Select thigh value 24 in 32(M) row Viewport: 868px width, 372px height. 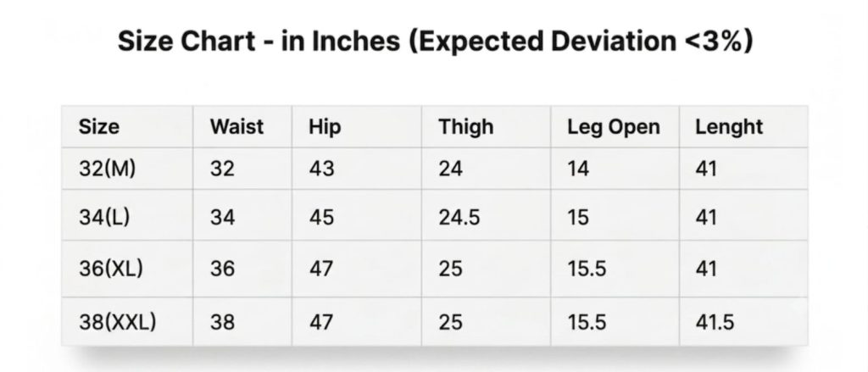[x=451, y=169]
